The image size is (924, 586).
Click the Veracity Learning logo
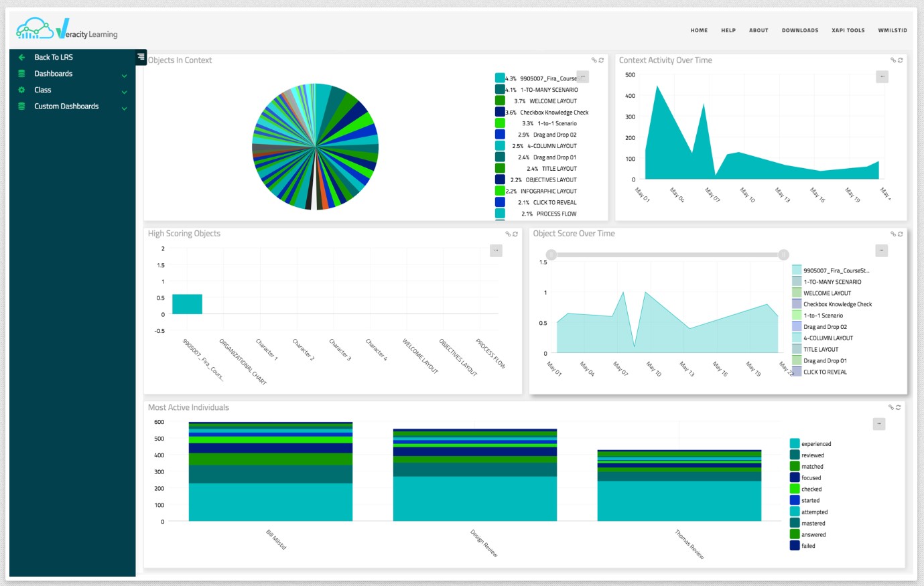(x=67, y=30)
